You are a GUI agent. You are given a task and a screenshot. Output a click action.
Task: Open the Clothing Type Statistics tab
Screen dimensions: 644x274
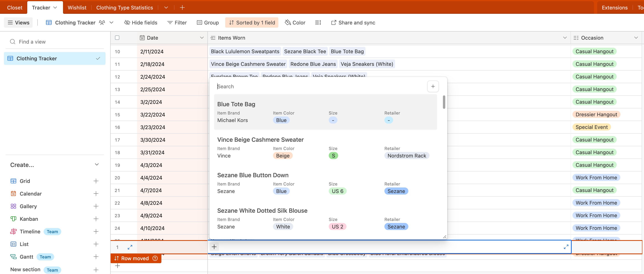[x=124, y=7]
